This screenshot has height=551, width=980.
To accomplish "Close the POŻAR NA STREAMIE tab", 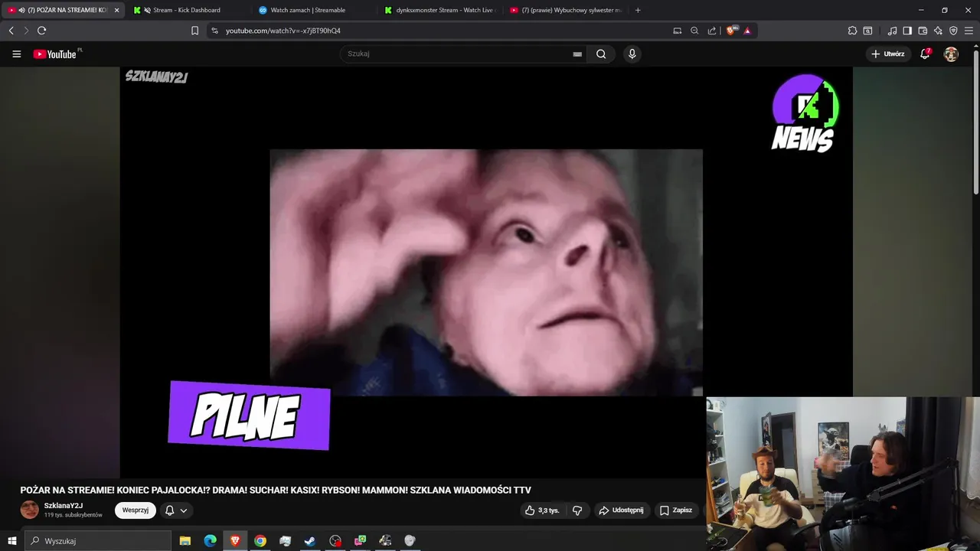I will tap(116, 10).
